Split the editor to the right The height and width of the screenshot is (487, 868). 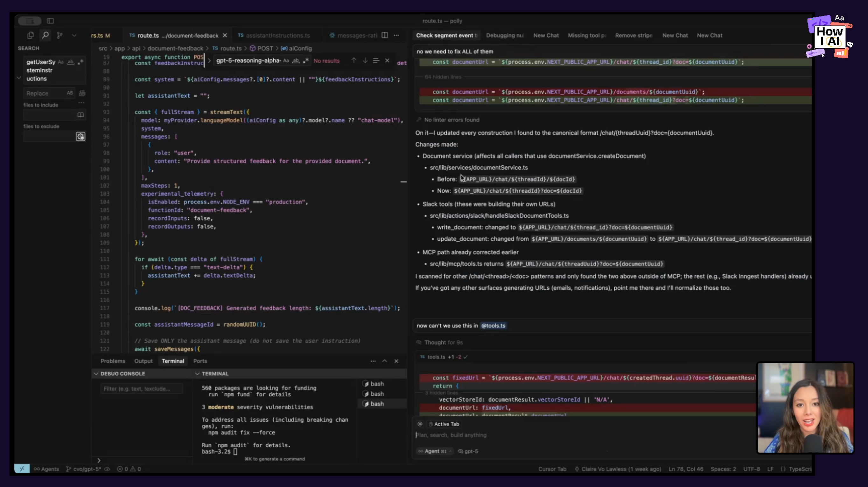point(384,35)
